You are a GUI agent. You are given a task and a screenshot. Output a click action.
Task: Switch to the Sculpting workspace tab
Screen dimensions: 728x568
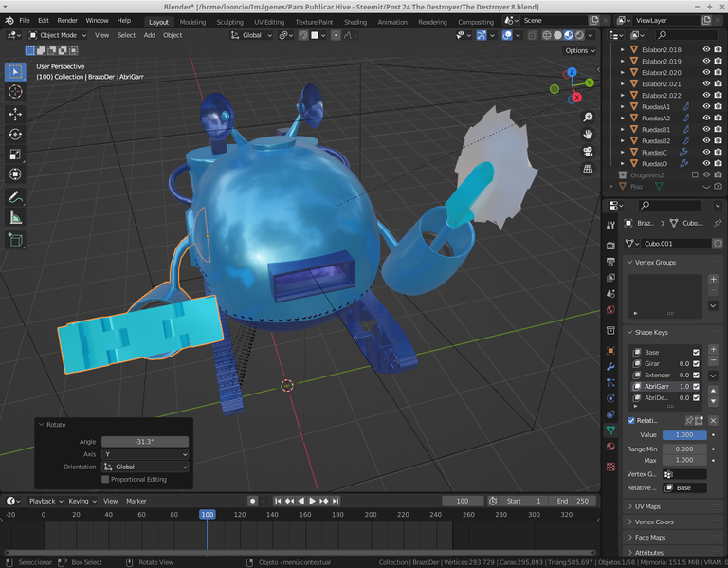(x=229, y=22)
